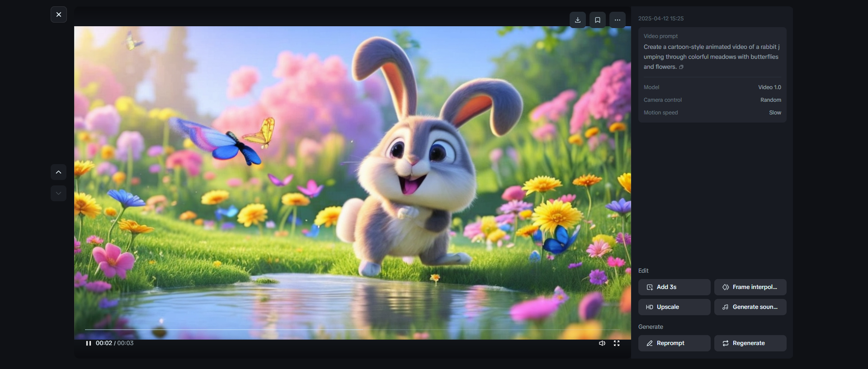Click the Camera control label
The image size is (868, 369).
tap(663, 100)
